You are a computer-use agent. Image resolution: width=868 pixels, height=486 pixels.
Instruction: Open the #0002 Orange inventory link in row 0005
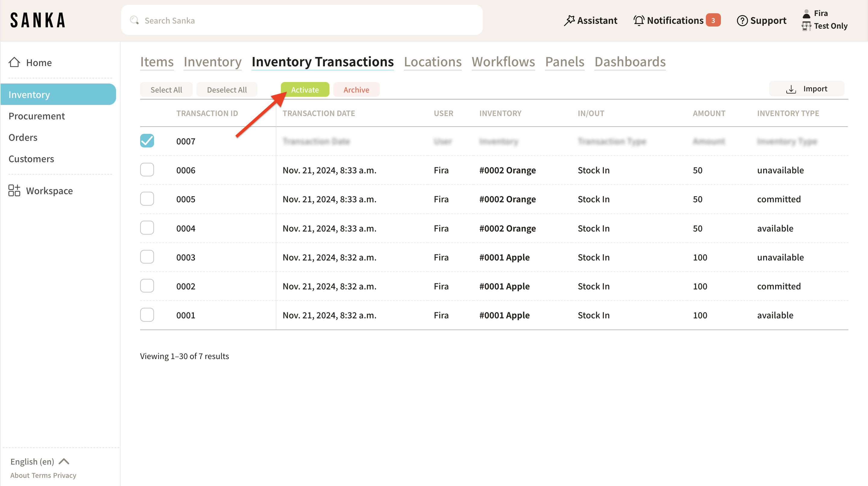pyautogui.click(x=508, y=199)
